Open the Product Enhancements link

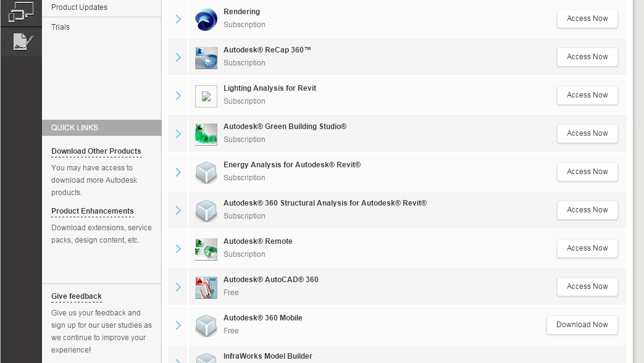93,211
